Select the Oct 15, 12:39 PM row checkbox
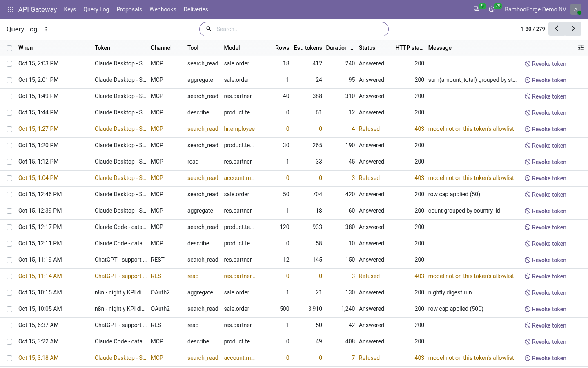 pos(9,211)
